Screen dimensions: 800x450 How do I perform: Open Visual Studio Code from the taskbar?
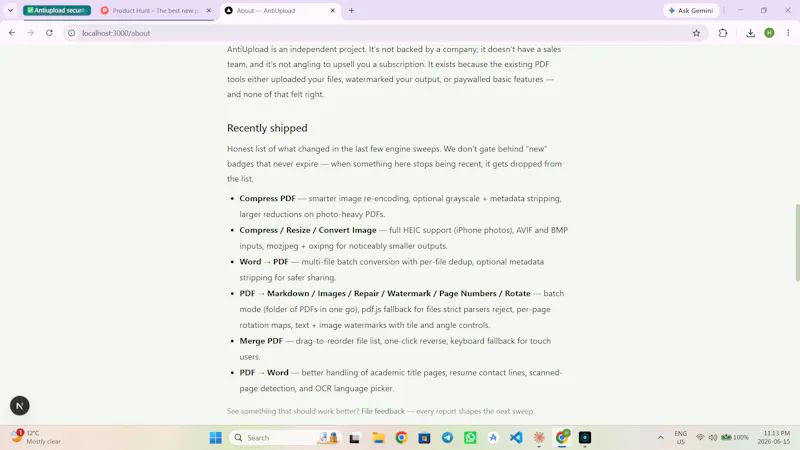click(x=516, y=438)
